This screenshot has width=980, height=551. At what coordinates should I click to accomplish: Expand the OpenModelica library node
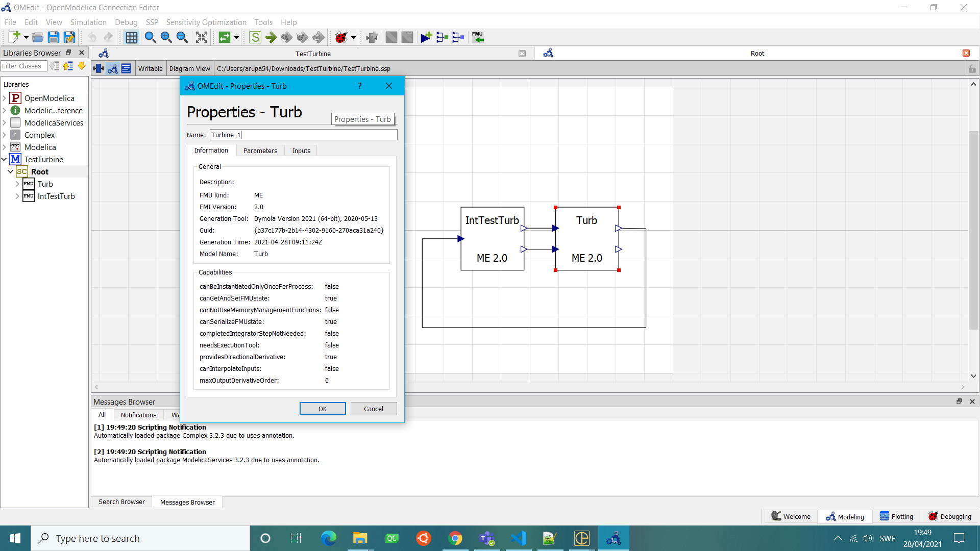pyautogui.click(x=5, y=98)
